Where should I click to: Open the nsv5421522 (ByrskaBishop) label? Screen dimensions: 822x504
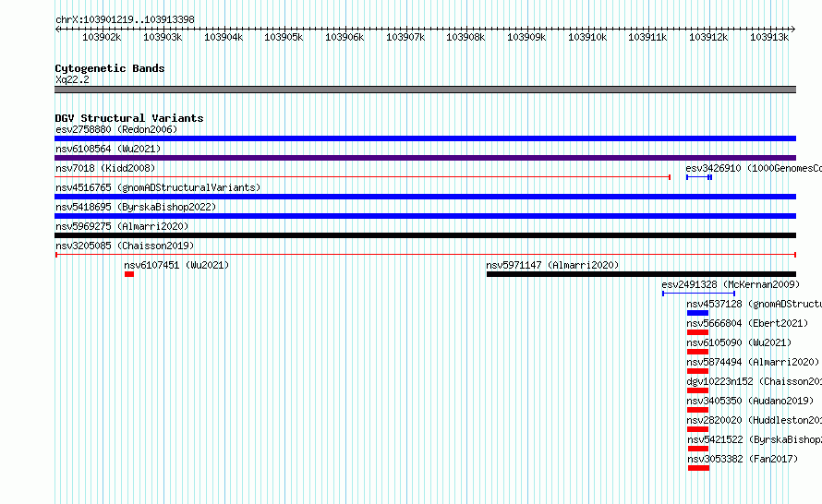coord(755,439)
